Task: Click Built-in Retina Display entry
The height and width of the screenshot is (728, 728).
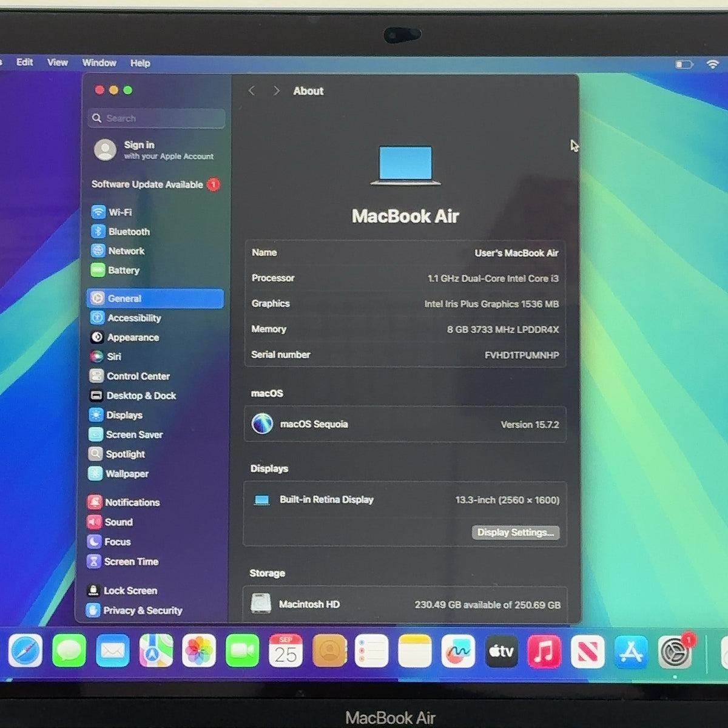Action: tap(326, 500)
